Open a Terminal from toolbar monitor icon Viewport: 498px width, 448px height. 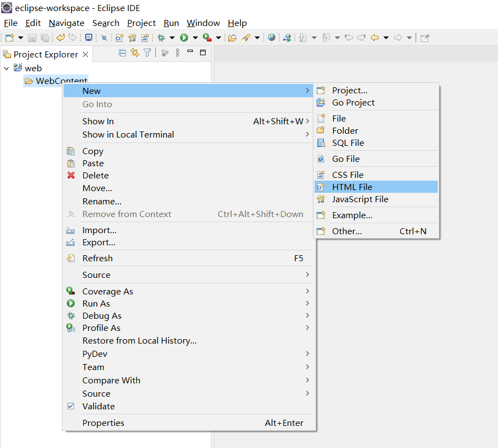tap(88, 38)
